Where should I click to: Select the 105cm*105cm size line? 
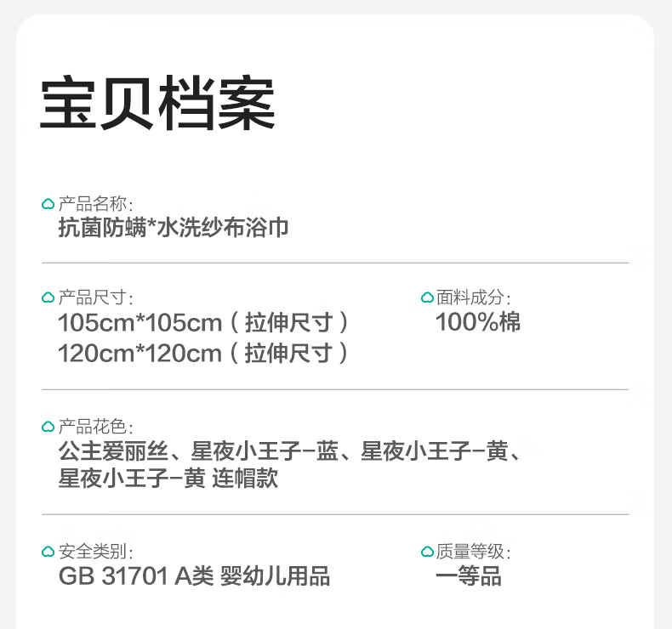(202, 323)
